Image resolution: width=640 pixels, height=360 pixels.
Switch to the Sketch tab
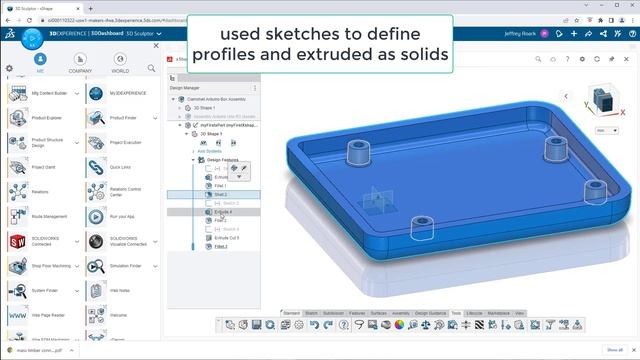click(311, 313)
